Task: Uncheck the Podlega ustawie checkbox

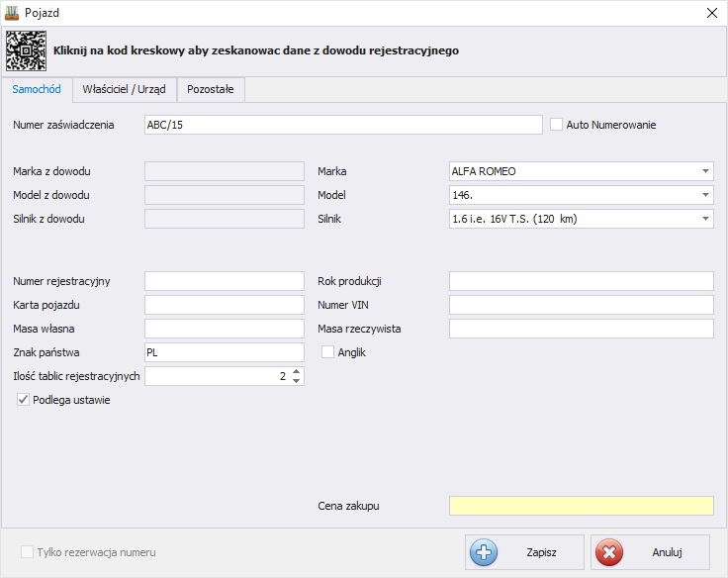Action: click(24, 400)
